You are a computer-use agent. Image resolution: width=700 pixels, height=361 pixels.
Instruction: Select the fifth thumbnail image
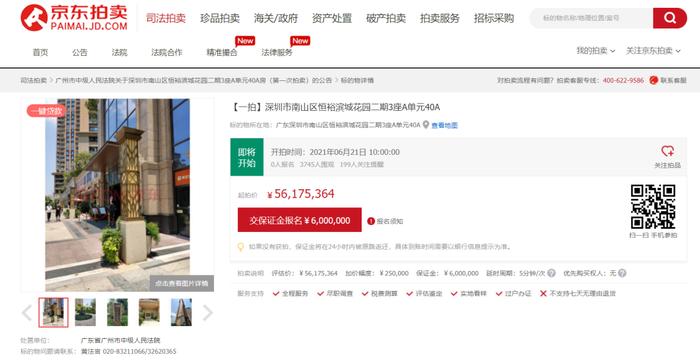point(181,312)
